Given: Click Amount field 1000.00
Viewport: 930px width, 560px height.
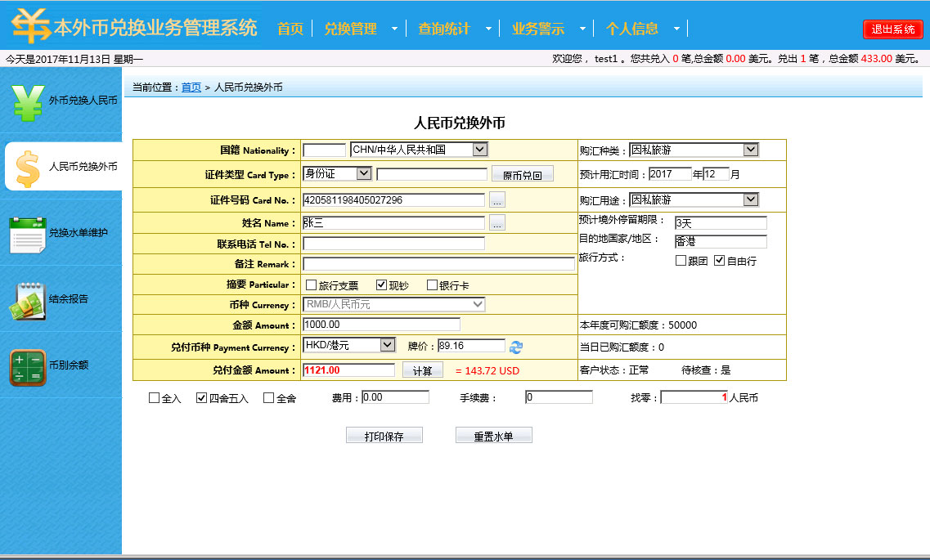Looking at the screenshot, I should coord(381,325).
